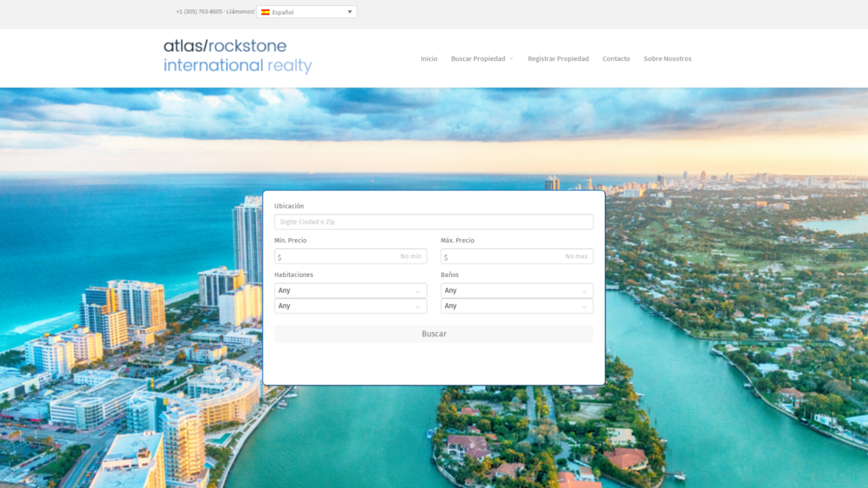868x488 pixels.
Task: Open the Español language dropdown
Action: coord(307,12)
